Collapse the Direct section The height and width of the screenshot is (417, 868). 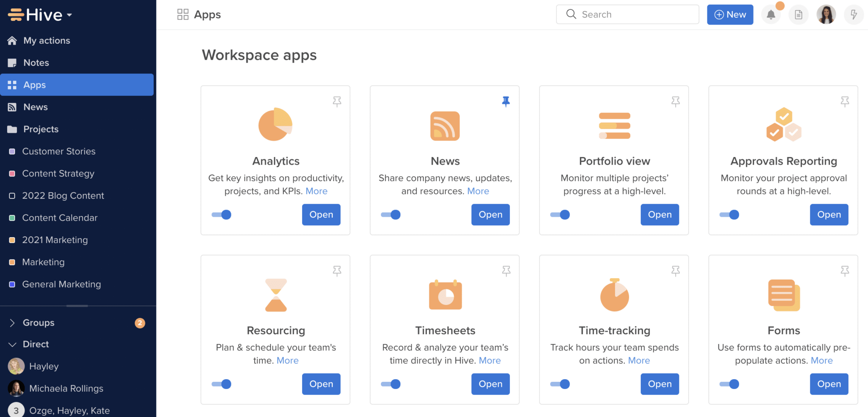[x=12, y=344]
